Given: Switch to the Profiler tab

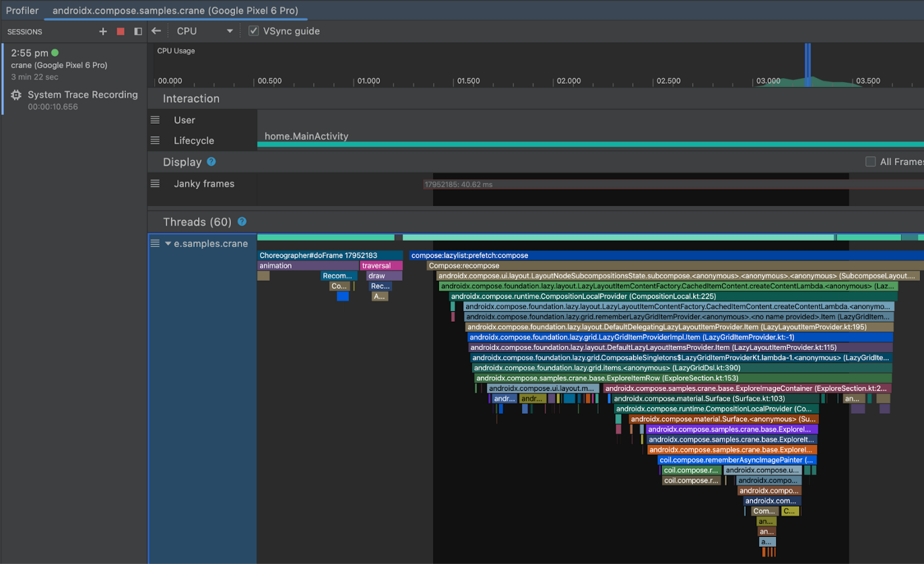Looking at the screenshot, I should click(22, 10).
